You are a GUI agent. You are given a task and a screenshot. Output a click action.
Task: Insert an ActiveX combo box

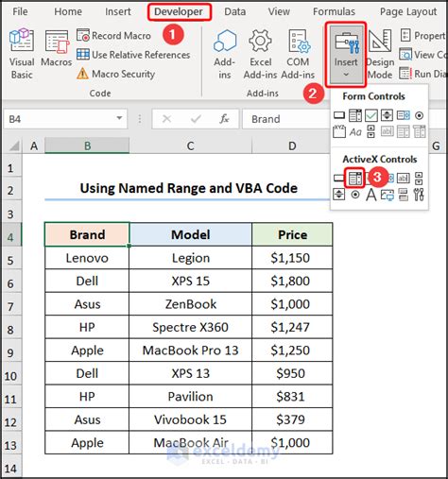(x=355, y=179)
